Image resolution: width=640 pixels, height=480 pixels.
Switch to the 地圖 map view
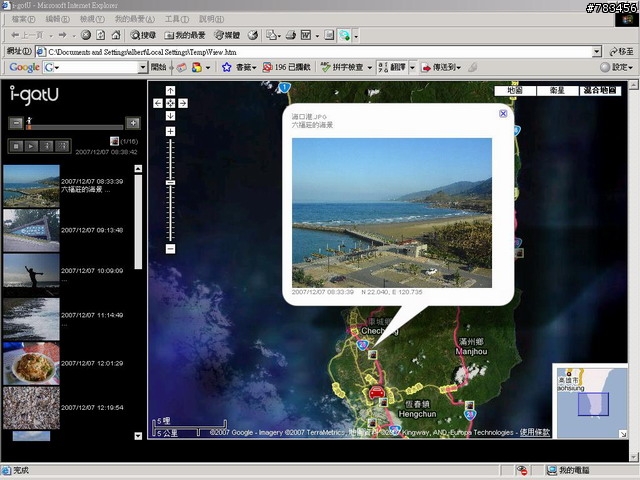(515, 90)
